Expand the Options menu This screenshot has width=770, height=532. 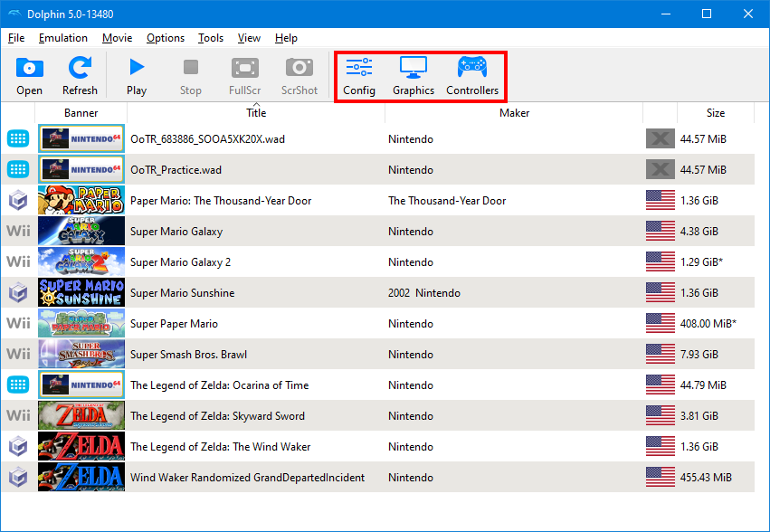point(166,38)
